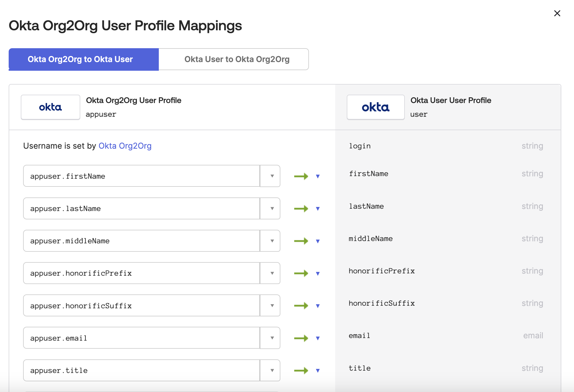Viewport: 574px width, 392px height.
Task: Expand the blue mapping options triangle for firstName
Action: tap(318, 176)
